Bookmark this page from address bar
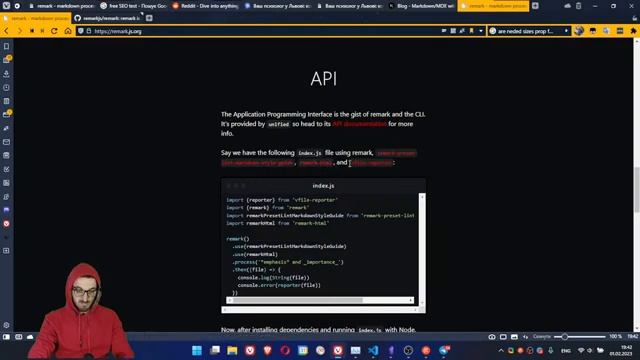The image size is (640, 360). point(471,31)
